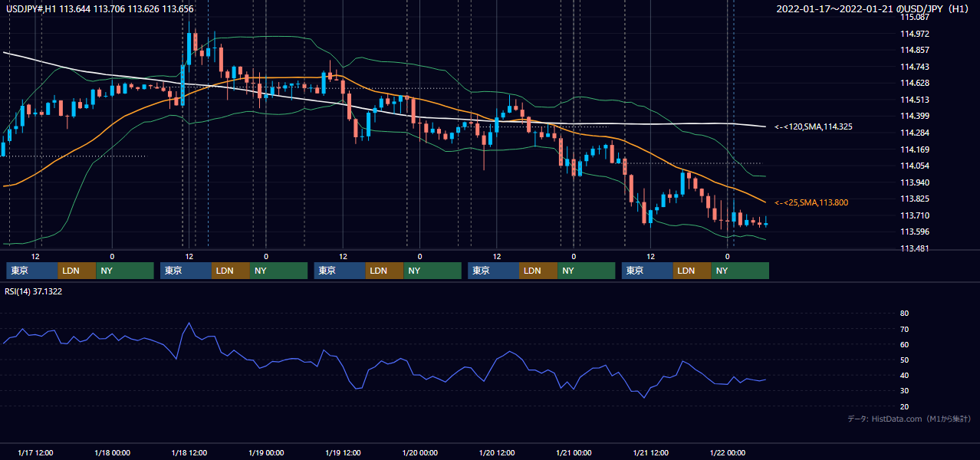Select price axis value 114.399

(914, 117)
